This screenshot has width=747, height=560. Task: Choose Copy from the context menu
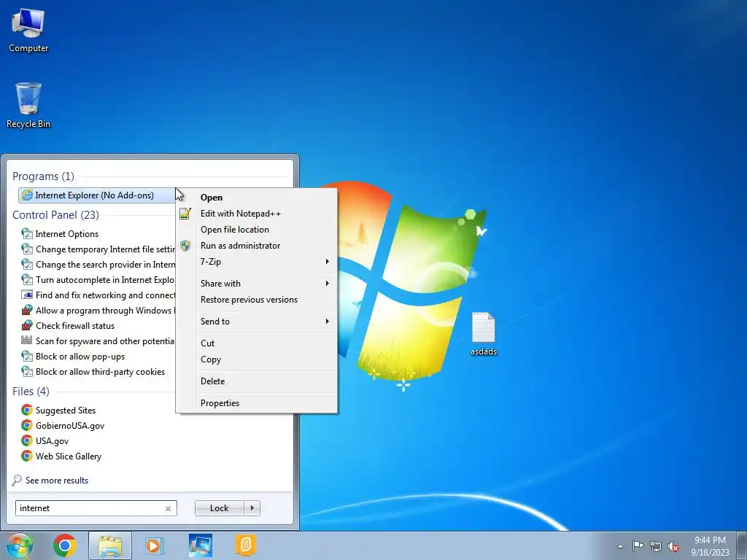click(257, 359)
